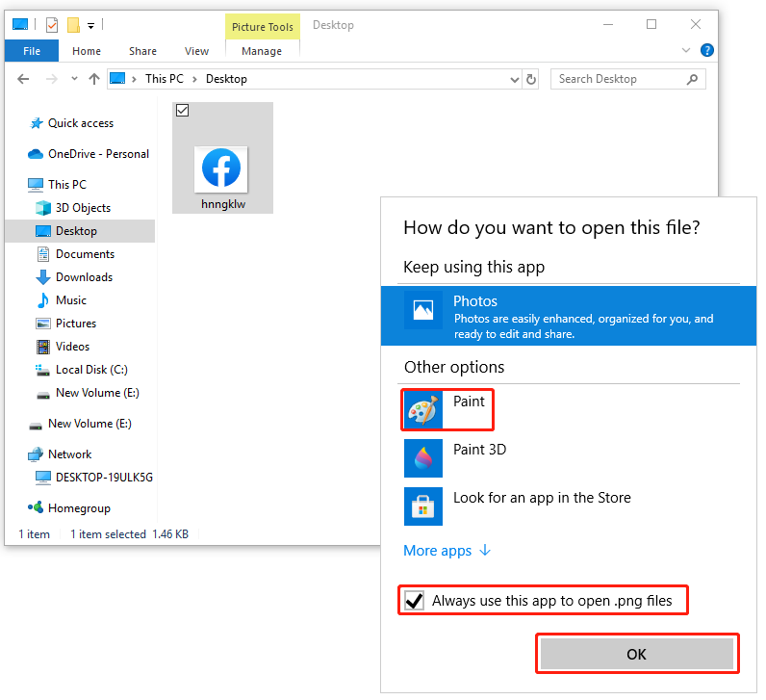This screenshot has width=766, height=700.
Task: Click the hnngklw file name
Action: point(223,204)
